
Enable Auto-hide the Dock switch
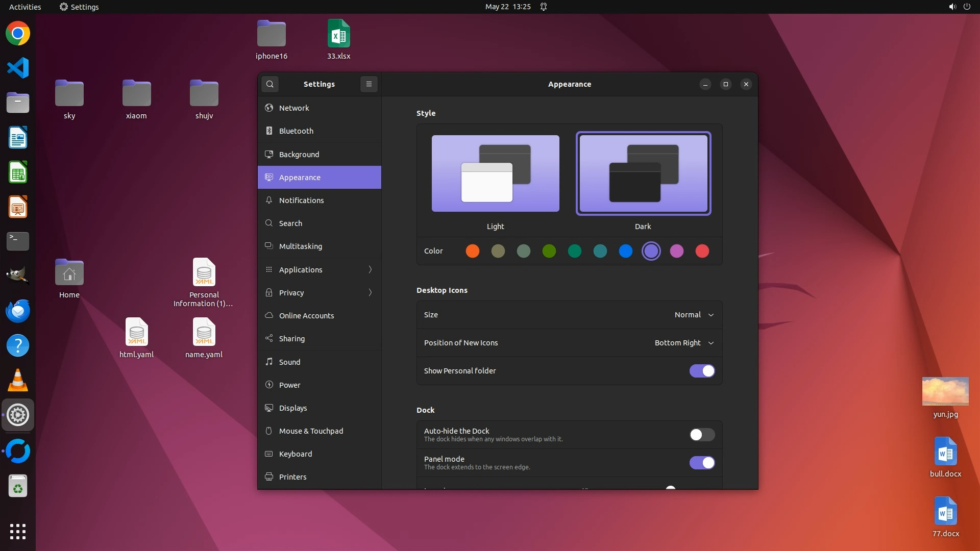702,435
